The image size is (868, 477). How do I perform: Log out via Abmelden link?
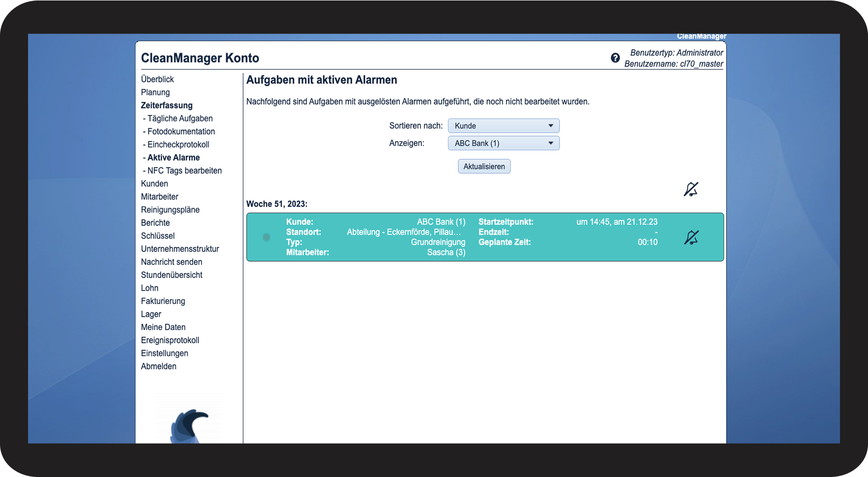(159, 366)
